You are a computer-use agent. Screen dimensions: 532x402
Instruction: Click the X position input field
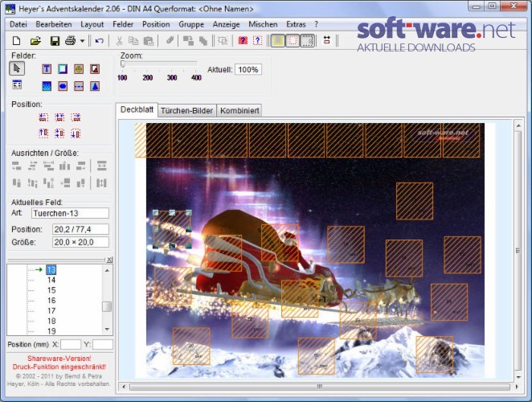point(71,345)
